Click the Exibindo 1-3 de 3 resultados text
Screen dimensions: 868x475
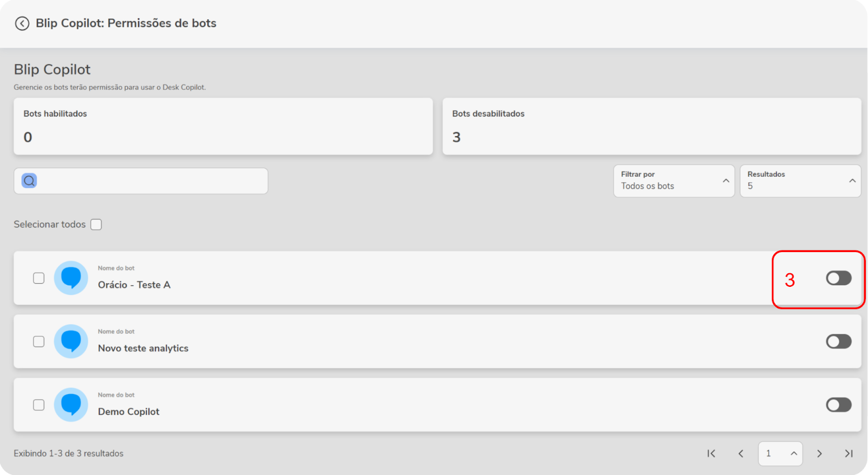pyautogui.click(x=68, y=453)
